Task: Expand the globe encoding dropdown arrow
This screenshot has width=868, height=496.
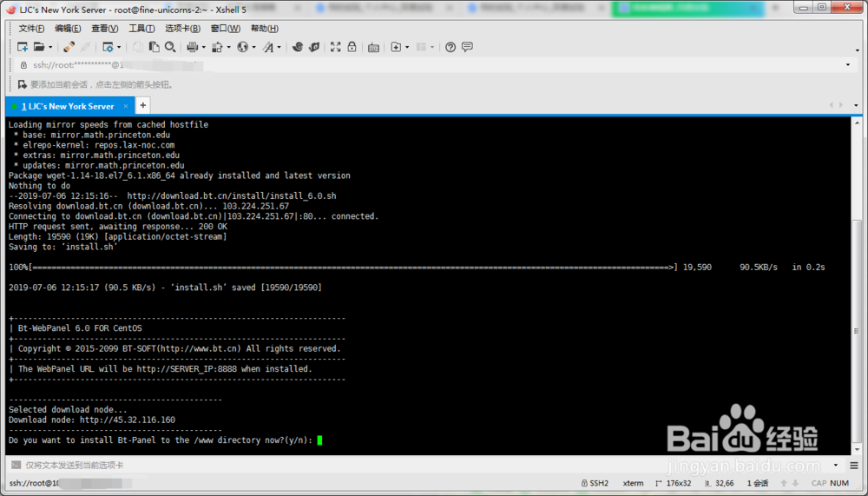Action: (x=254, y=47)
